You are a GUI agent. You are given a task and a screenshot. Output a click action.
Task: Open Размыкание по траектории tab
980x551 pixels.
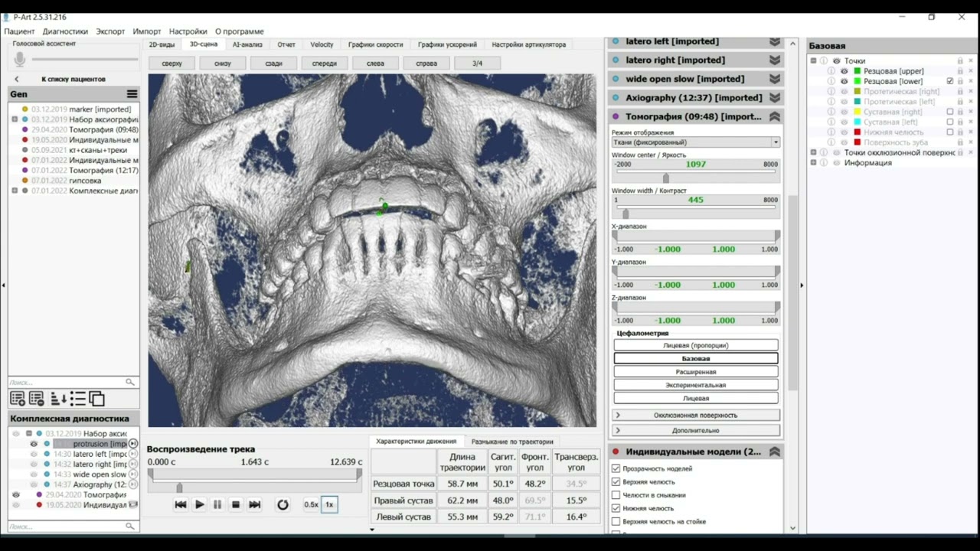[512, 442]
